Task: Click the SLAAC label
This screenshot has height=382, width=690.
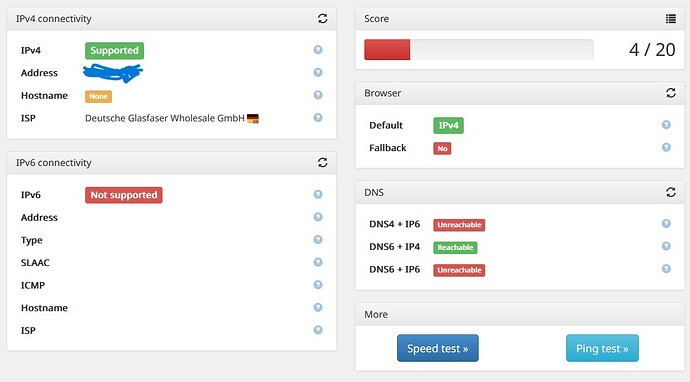Action: tap(35, 263)
